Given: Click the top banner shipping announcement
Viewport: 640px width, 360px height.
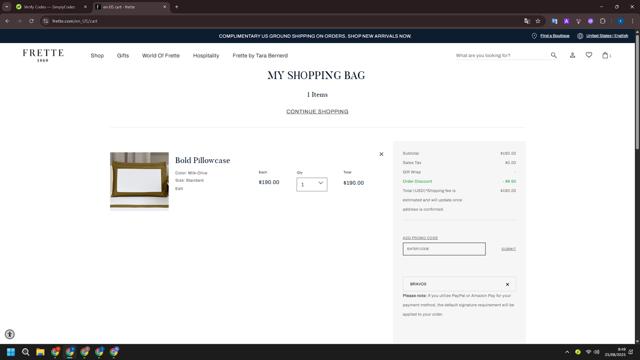Looking at the screenshot, I should coord(315,36).
